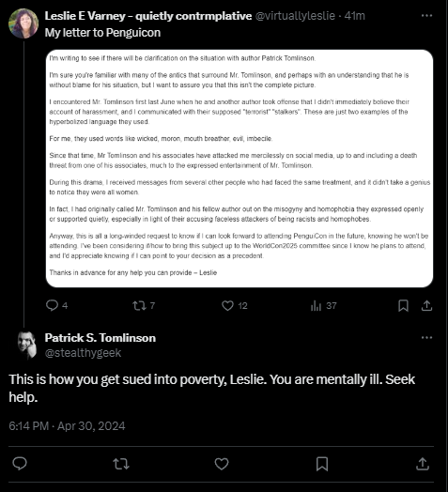Open the @virtuallyleslie handle link
This screenshot has height=492, width=448.
pos(295,15)
